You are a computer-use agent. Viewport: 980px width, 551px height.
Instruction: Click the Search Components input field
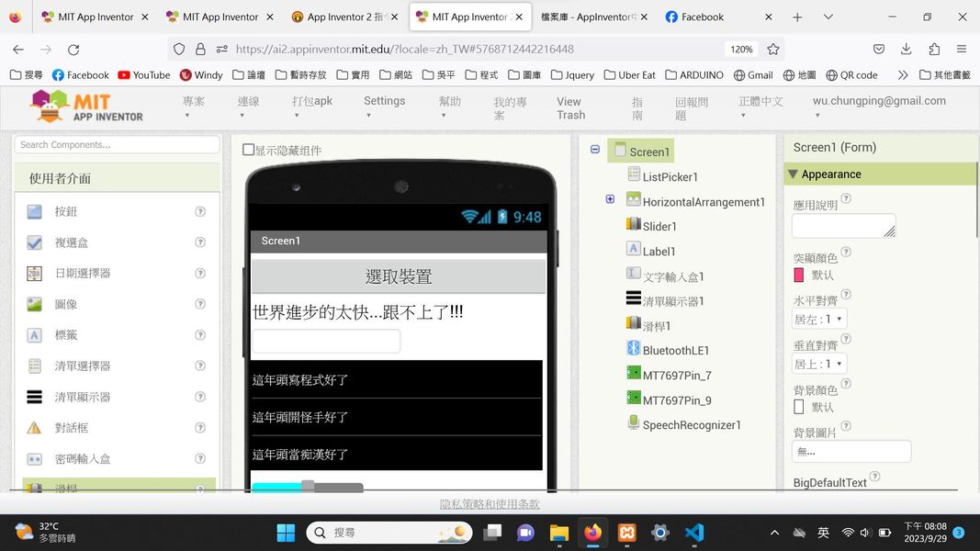pos(116,144)
